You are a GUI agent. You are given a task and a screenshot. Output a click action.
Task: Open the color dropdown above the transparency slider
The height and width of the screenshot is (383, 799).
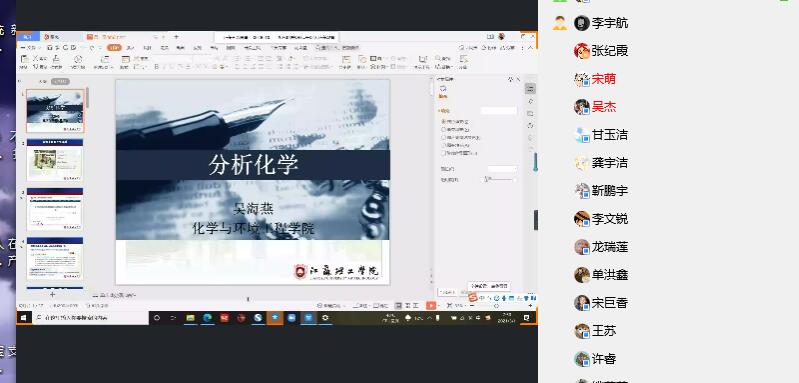tap(502, 169)
